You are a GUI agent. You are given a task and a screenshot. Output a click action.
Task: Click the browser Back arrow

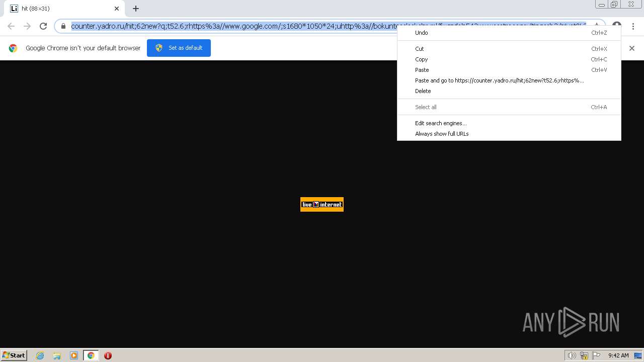click(x=11, y=26)
